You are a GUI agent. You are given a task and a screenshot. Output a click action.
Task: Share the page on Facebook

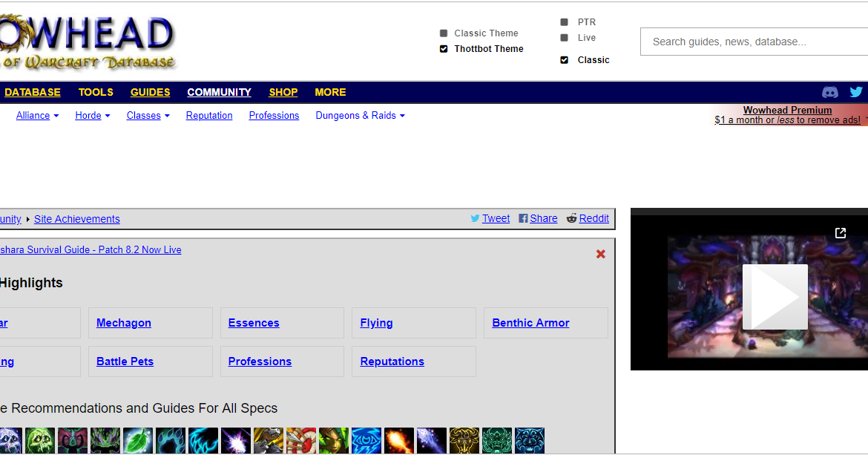[538, 218]
